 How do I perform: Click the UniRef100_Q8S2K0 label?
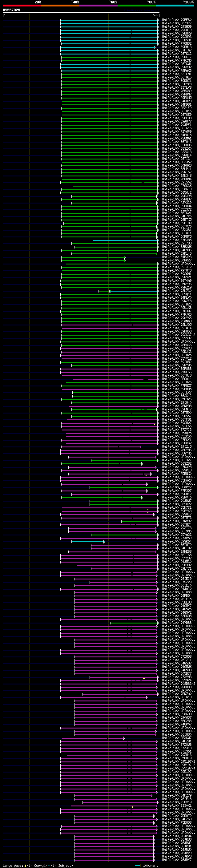[x=177, y=149]
